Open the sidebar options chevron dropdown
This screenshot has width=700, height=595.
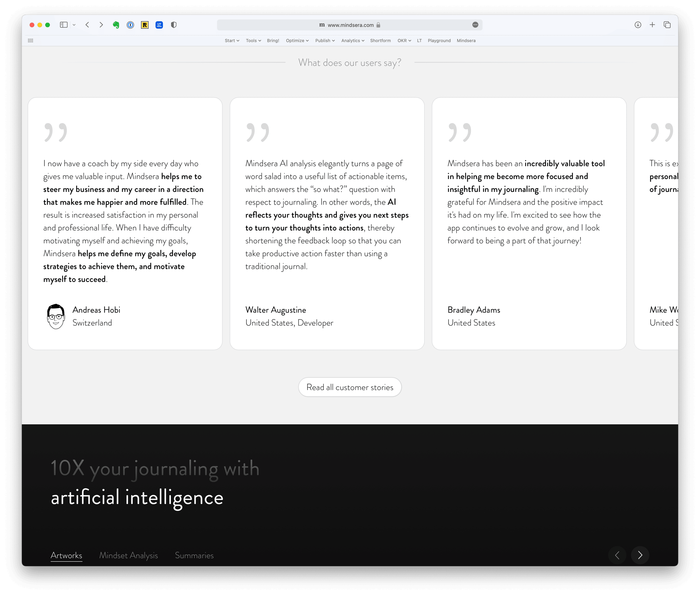click(74, 24)
